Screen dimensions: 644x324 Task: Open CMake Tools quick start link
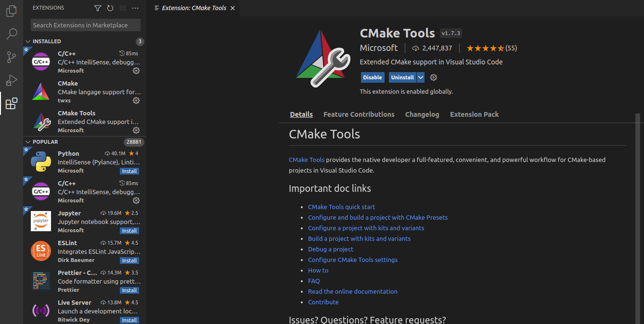pyautogui.click(x=341, y=207)
